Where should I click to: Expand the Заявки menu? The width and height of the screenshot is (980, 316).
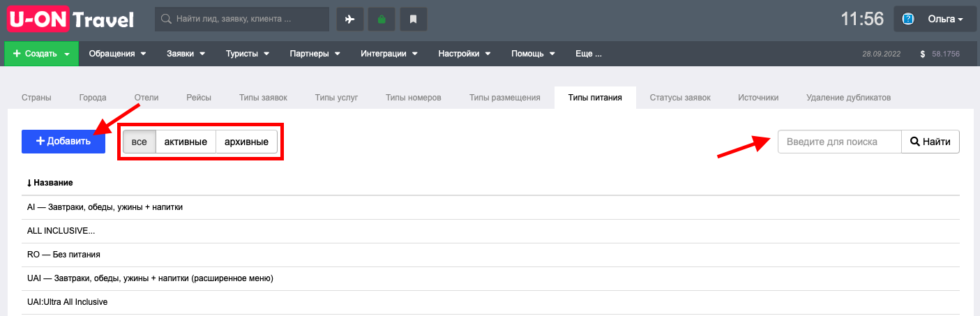point(186,54)
